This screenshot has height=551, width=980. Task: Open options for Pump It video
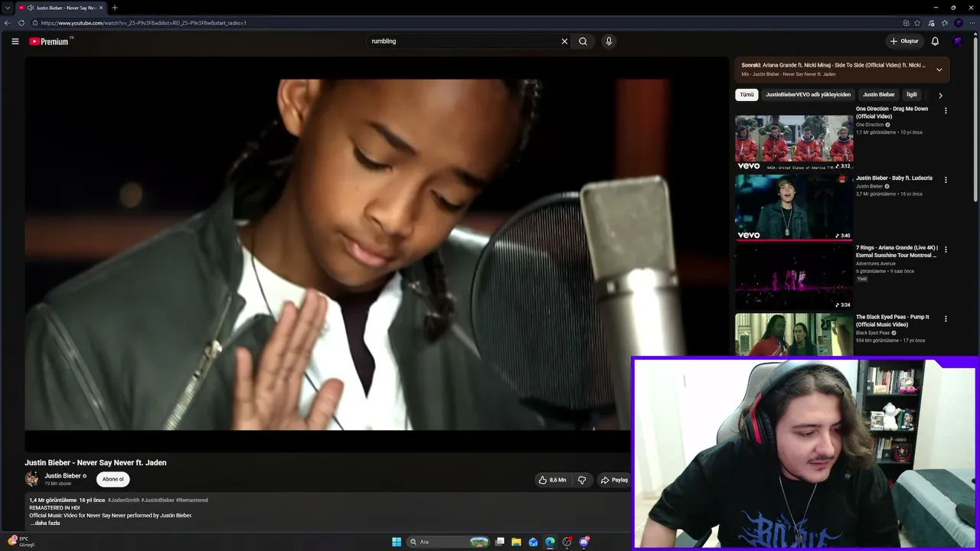click(946, 318)
